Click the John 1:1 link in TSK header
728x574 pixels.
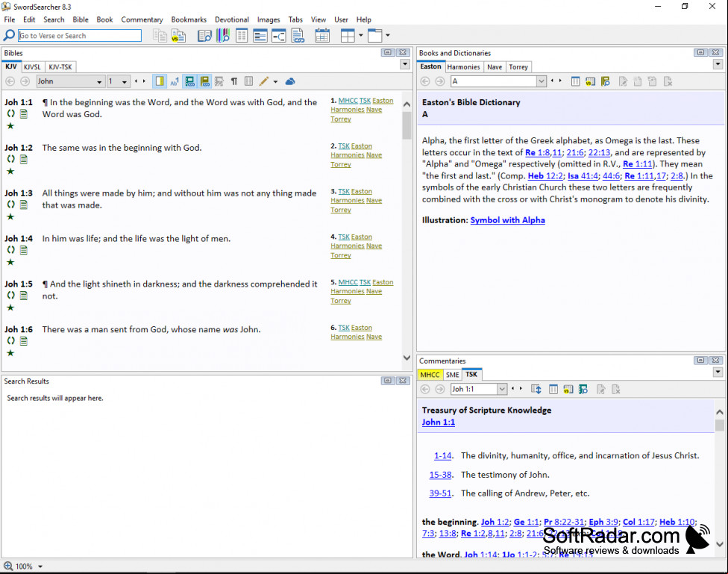pos(439,422)
